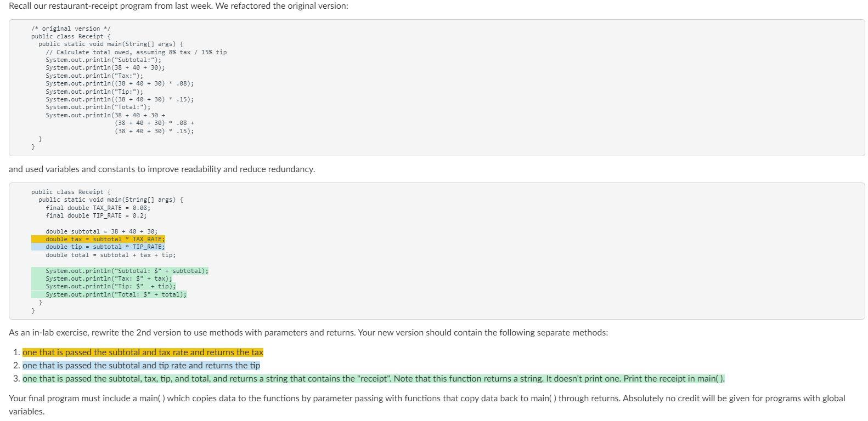Click the 'Your final program must include' paragraph

[x=427, y=405]
